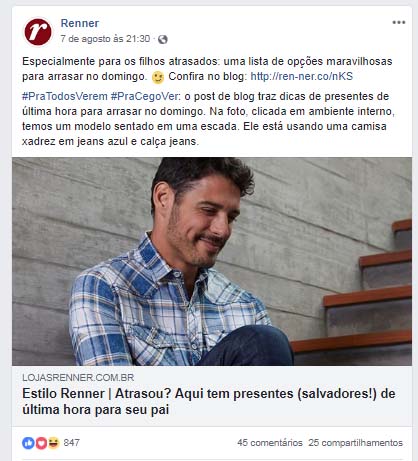418x461 pixels.
Task: Open the three-dot post options menu
Action: click(x=399, y=22)
